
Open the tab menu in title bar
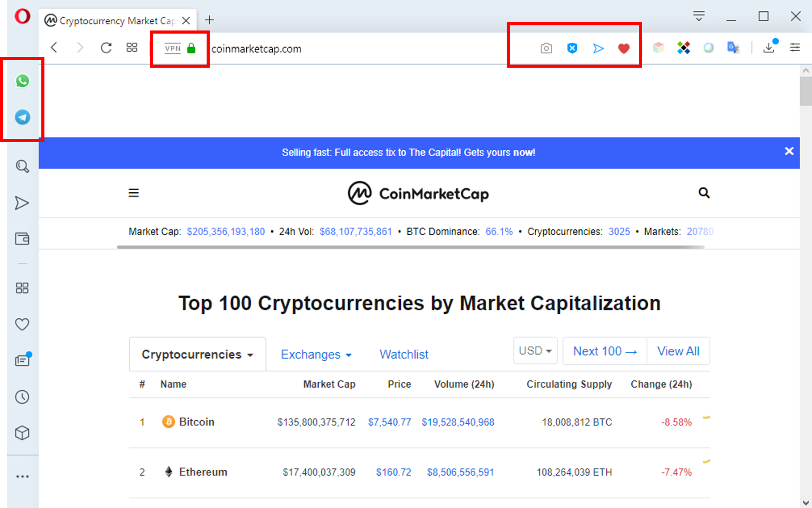pos(699,17)
